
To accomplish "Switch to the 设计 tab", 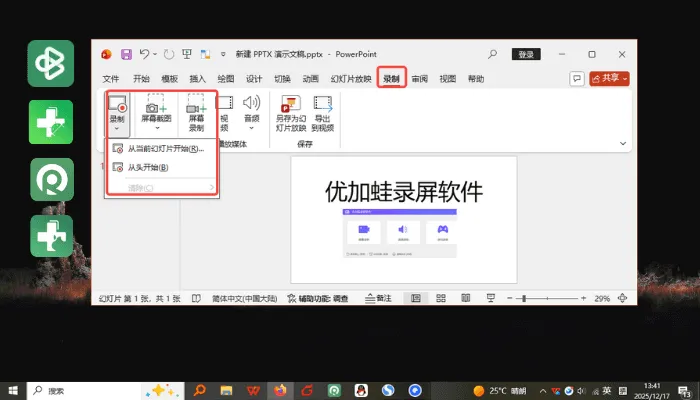I will [254, 79].
